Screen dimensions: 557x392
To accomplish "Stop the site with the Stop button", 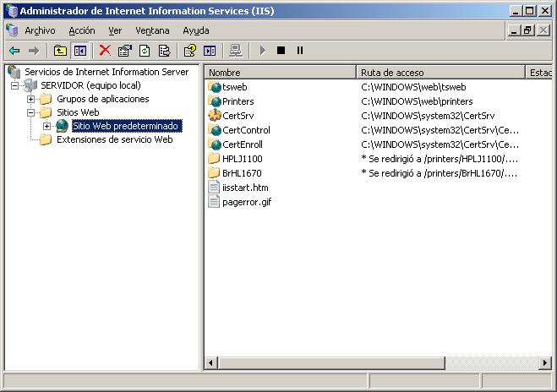I will [x=281, y=51].
